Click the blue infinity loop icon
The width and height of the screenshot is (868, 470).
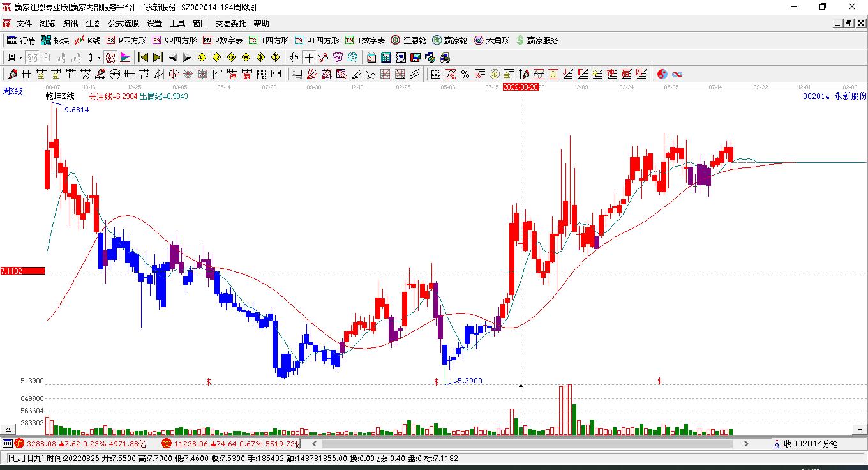(x=677, y=74)
